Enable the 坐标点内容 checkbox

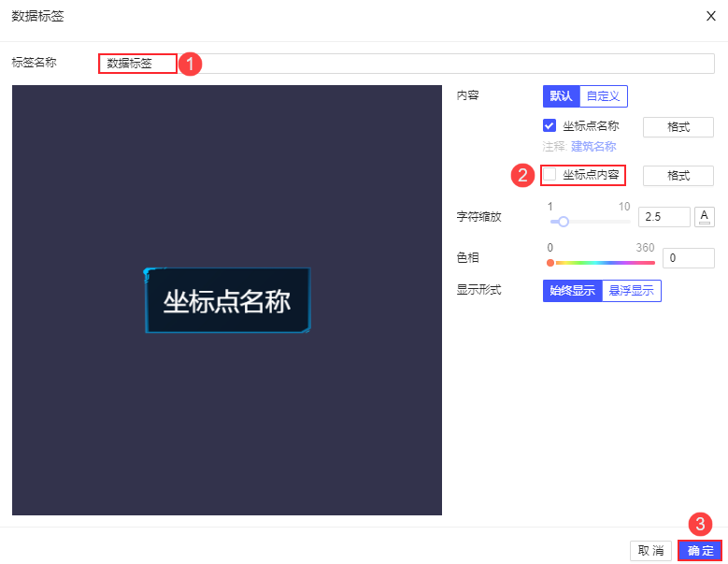click(x=550, y=174)
